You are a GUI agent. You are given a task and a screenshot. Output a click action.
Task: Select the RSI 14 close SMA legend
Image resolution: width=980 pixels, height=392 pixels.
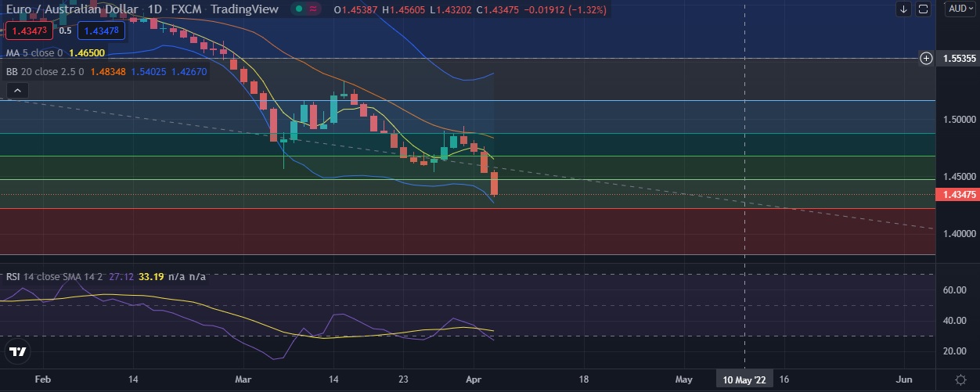(56, 277)
